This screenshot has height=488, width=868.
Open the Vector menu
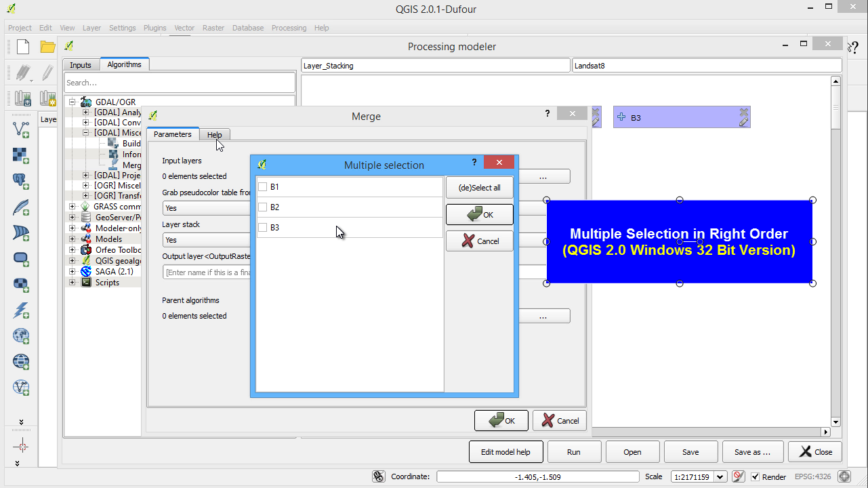(x=184, y=28)
